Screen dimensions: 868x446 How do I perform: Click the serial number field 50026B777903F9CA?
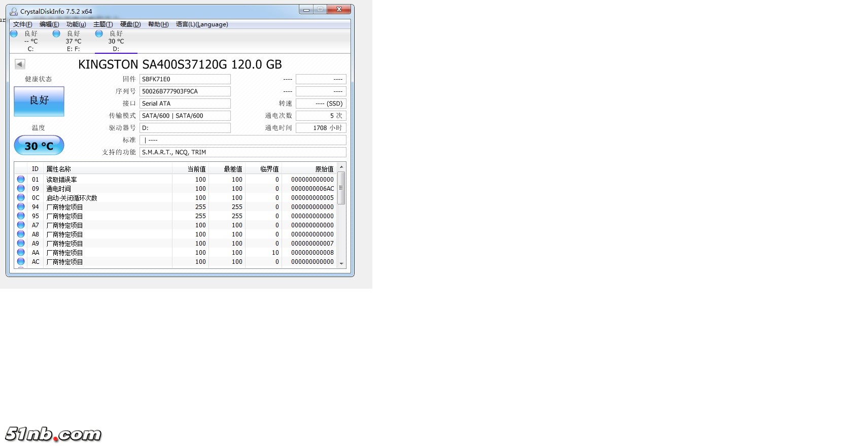click(x=185, y=91)
